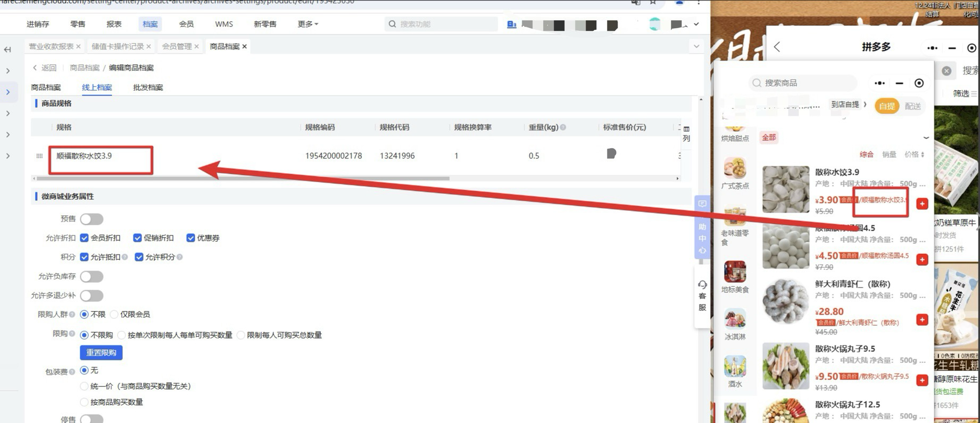Expand the 更多 dropdown menu

[x=308, y=24]
